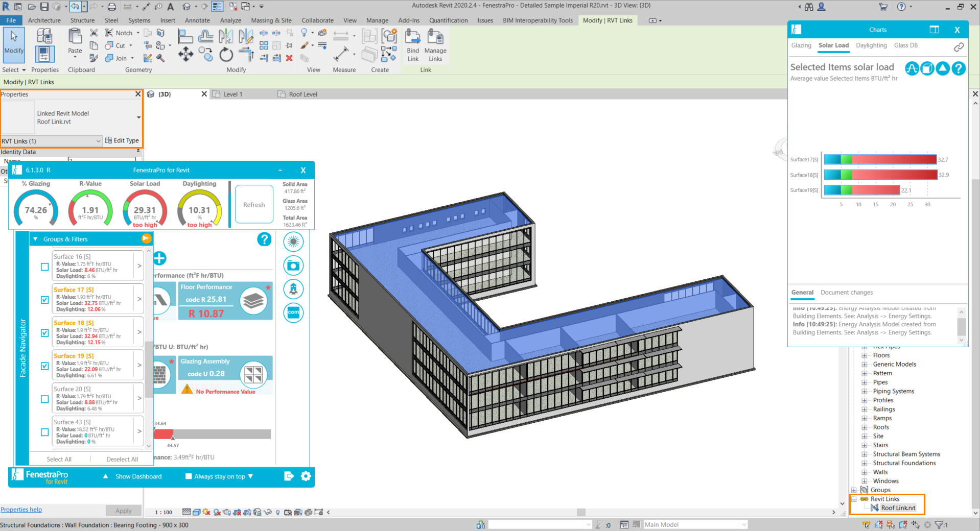Click the Cut to Clipboard scissors icon

(x=94, y=33)
